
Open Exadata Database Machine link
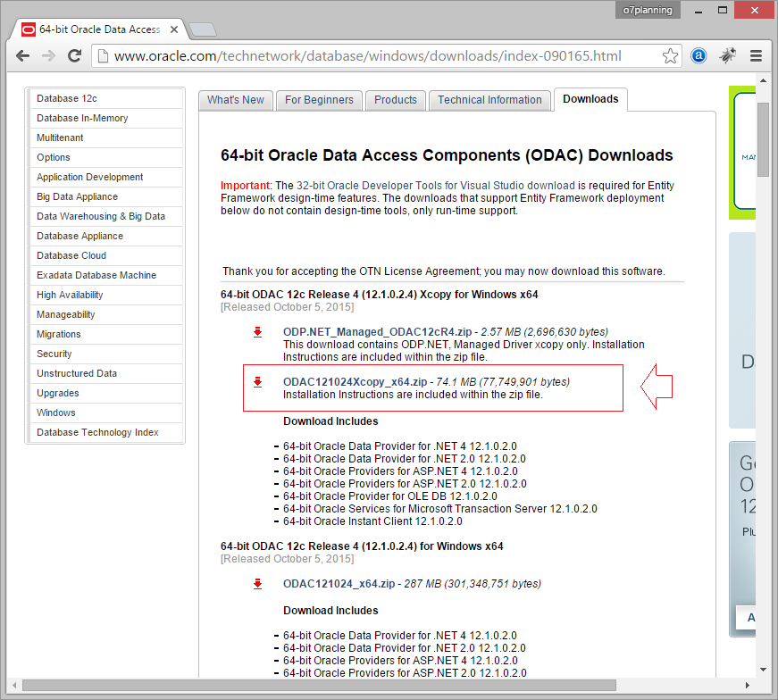click(105, 275)
